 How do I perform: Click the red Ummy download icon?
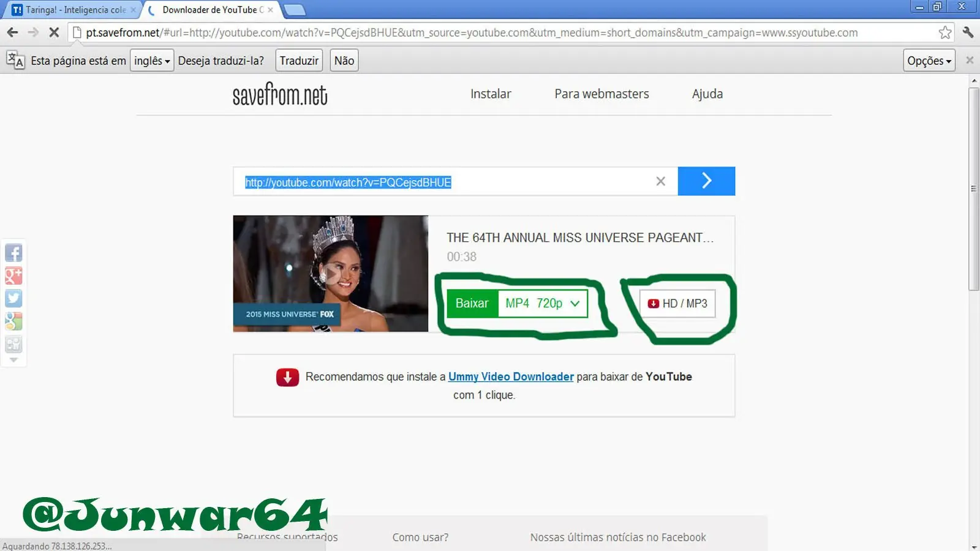[287, 377]
